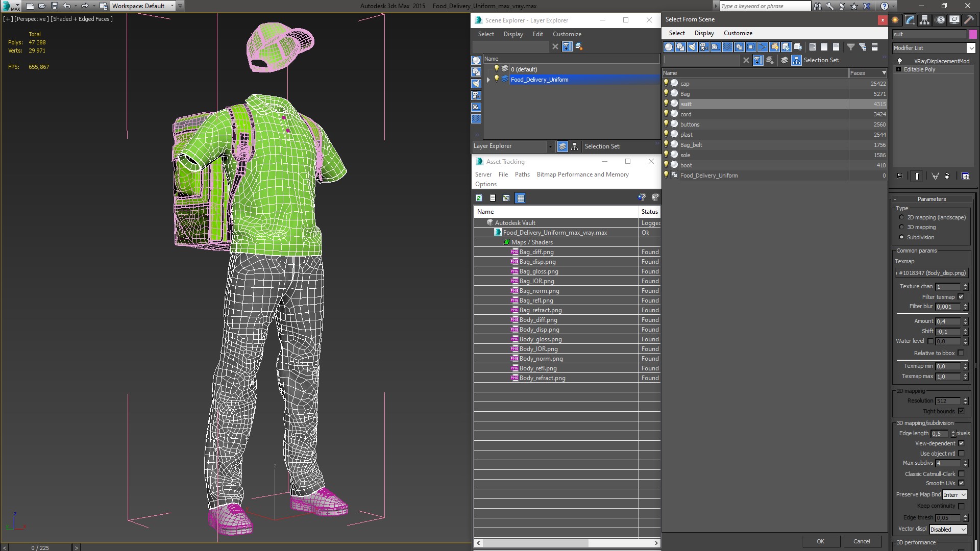The width and height of the screenshot is (980, 551).
Task: Toggle the Filter texmap checkbox
Action: 961,297
